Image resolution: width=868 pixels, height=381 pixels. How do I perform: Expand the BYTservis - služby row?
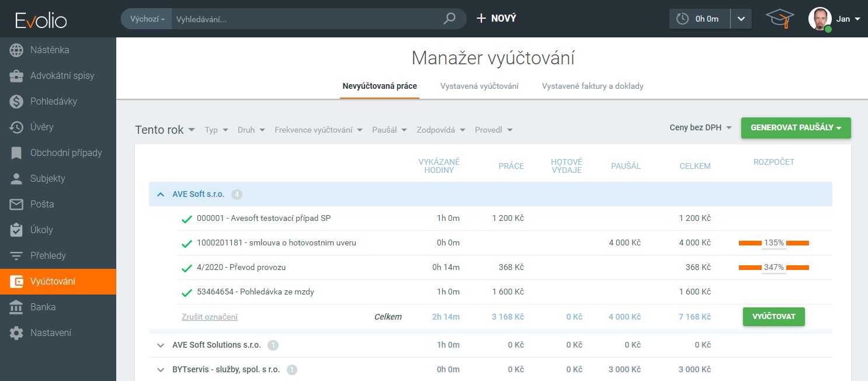[x=161, y=369]
